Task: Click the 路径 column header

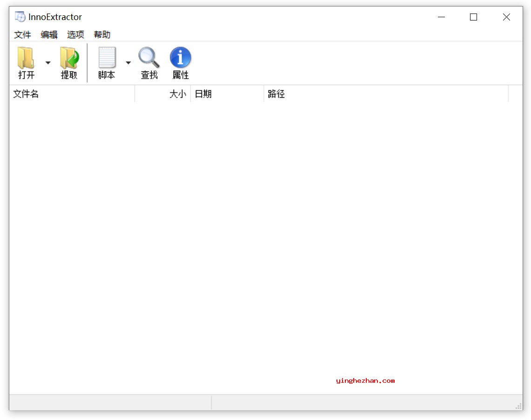Action: click(x=276, y=94)
